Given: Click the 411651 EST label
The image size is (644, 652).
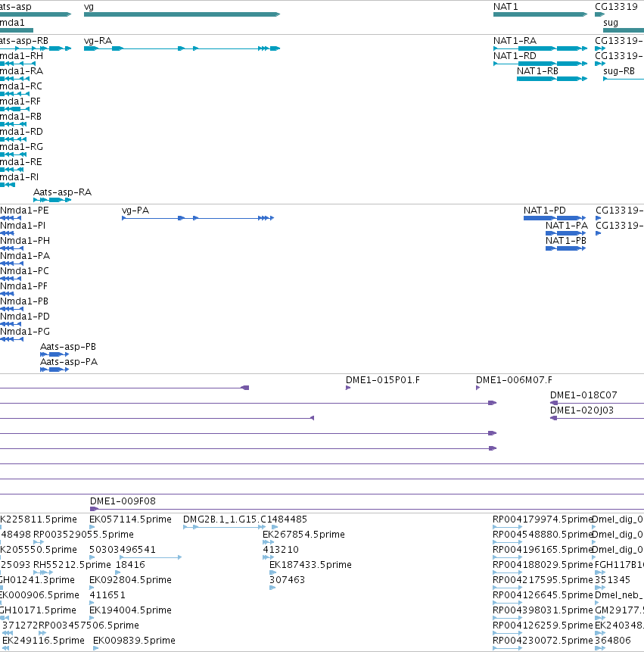Looking at the screenshot, I should [107, 595].
